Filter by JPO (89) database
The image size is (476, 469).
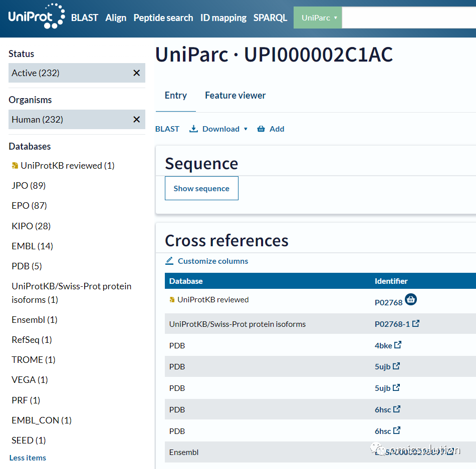click(x=29, y=186)
